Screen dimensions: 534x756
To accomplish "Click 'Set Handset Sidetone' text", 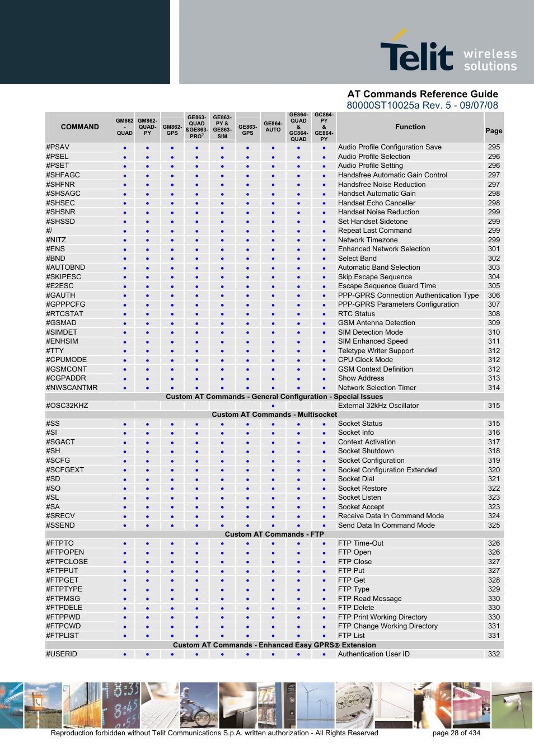I will (373, 222).
